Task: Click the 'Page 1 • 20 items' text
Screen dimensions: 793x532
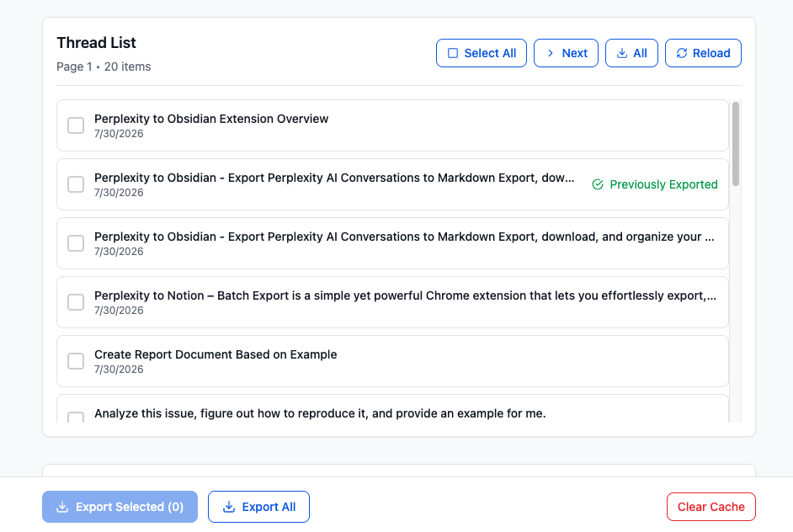Action: click(x=104, y=66)
